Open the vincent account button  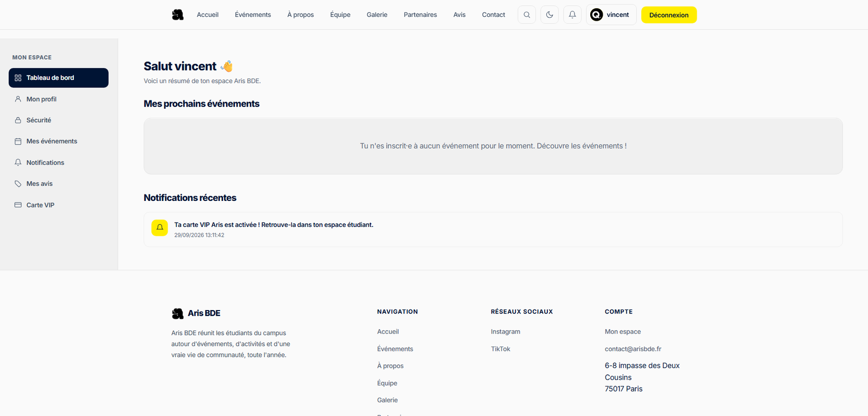click(x=611, y=15)
